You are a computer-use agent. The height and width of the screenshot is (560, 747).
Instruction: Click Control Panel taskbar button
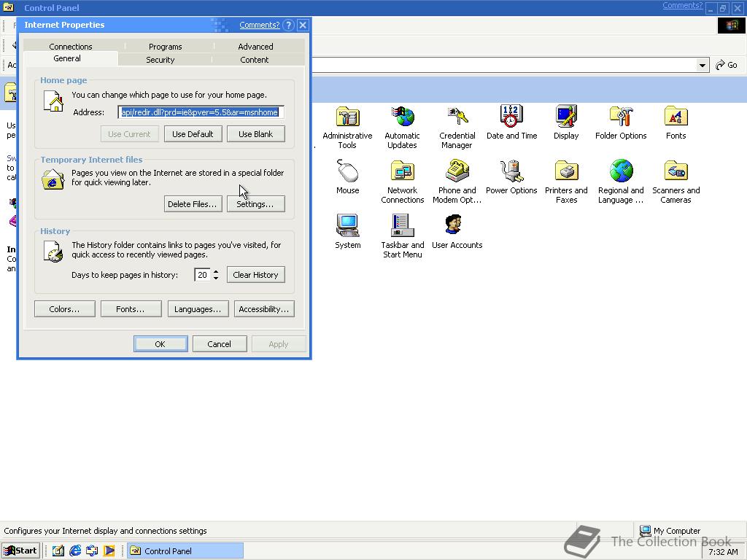(x=185, y=551)
